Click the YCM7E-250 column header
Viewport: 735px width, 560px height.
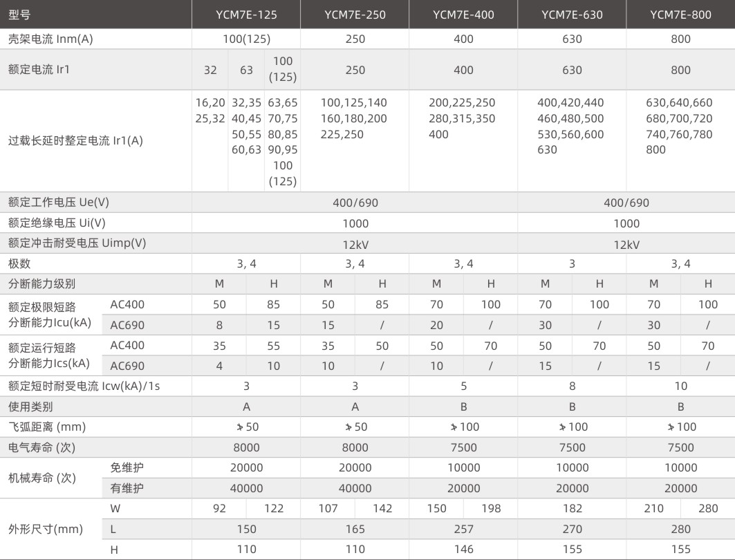355,15
